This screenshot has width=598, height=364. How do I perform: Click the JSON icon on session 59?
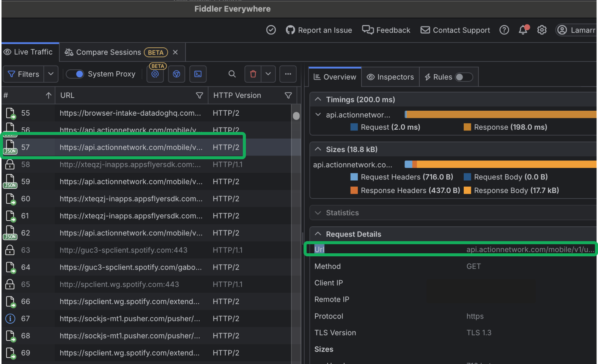[x=10, y=182]
